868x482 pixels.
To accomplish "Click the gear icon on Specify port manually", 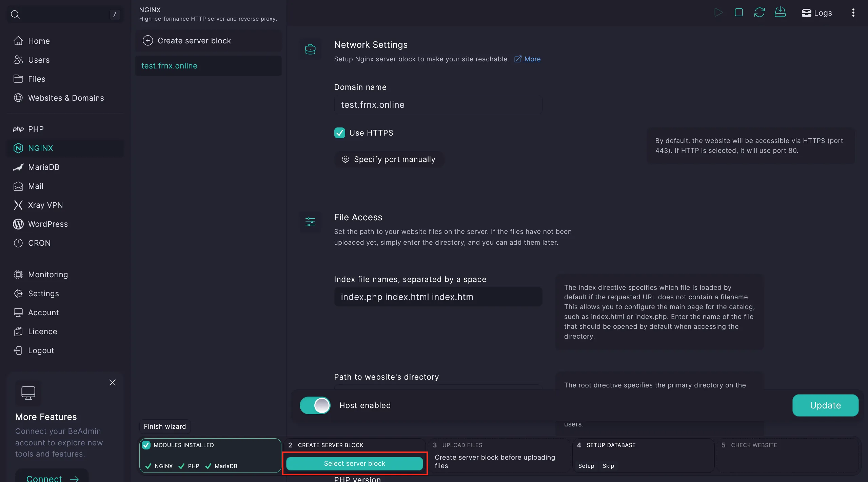I will [x=346, y=159].
